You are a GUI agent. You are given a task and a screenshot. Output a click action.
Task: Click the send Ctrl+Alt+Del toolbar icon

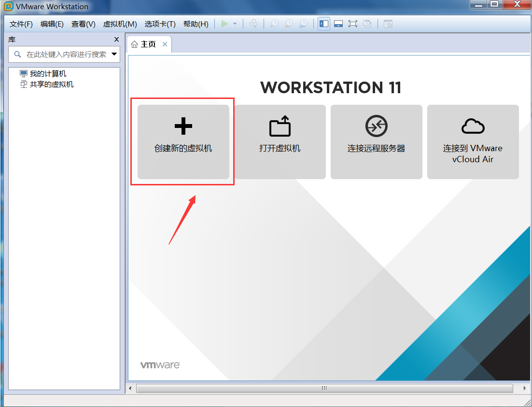click(x=253, y=24)
